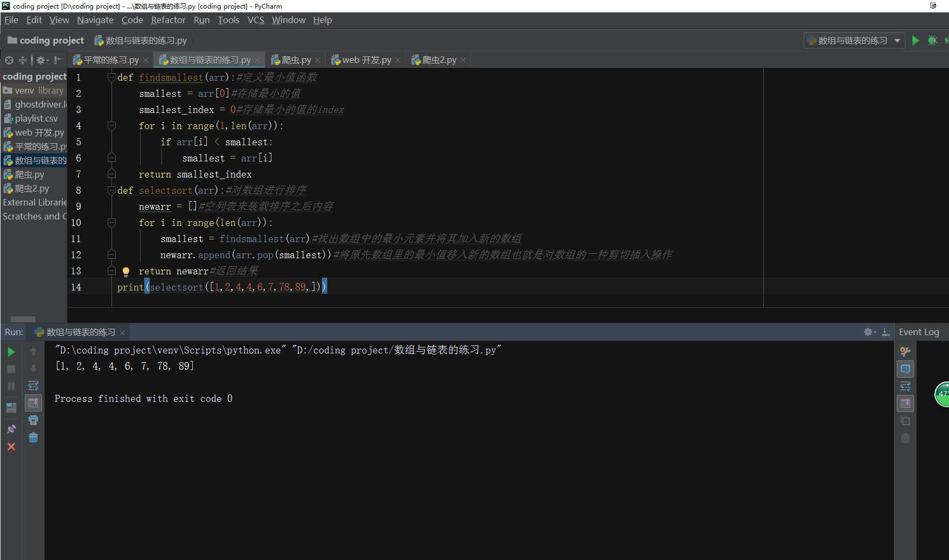
Task: Open Event Log settings wrench icon
Action: pyautogui.click(x=905, y=352)
